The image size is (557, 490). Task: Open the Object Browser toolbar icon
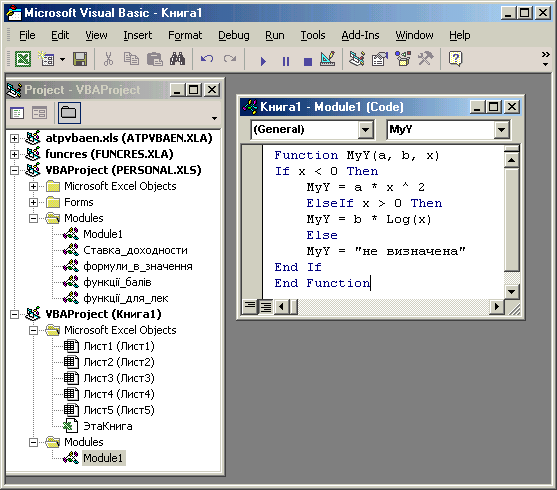(403, 59)
